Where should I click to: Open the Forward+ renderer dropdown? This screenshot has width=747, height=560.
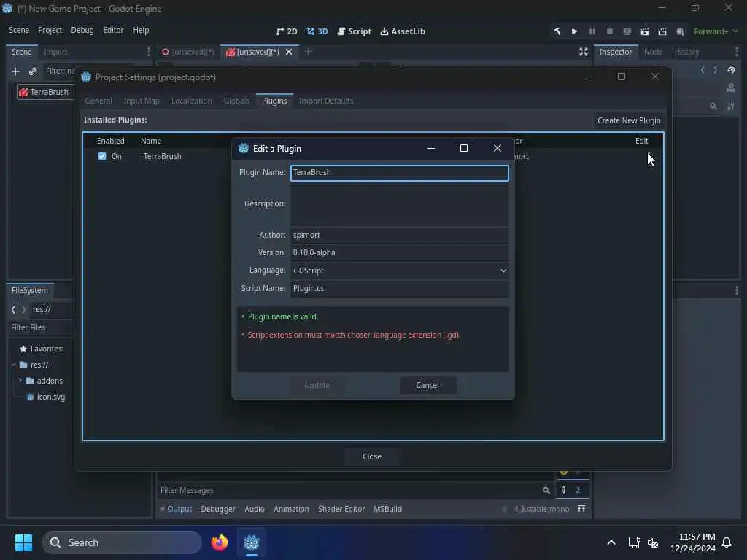pyautogui.click(x=716, y=31)
